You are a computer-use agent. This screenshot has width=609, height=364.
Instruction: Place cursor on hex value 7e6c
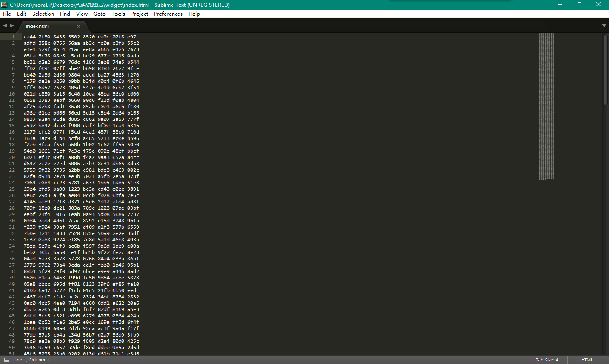point(133,195)
